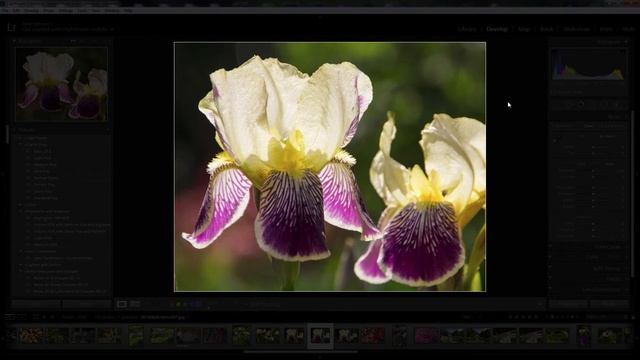Viewport: 640px width, 360px height.
Task: Select the red flowers filmstrip thumbnail
Action: (373, 336)
